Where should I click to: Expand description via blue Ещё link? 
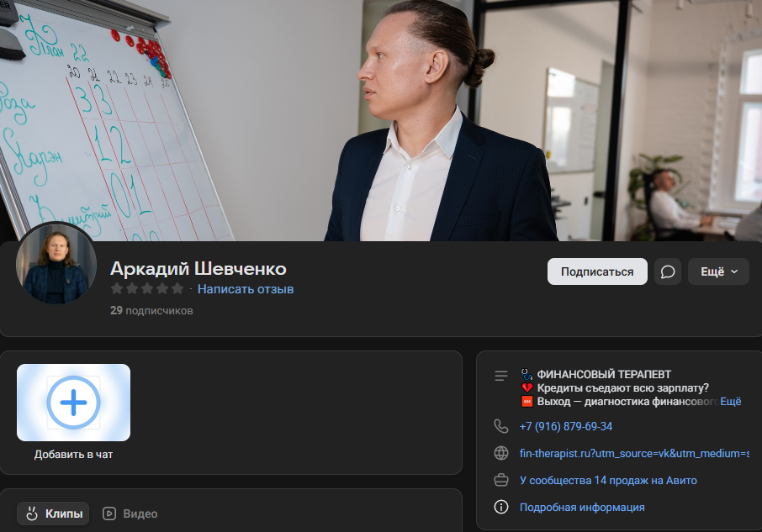(x=730, y=402)
